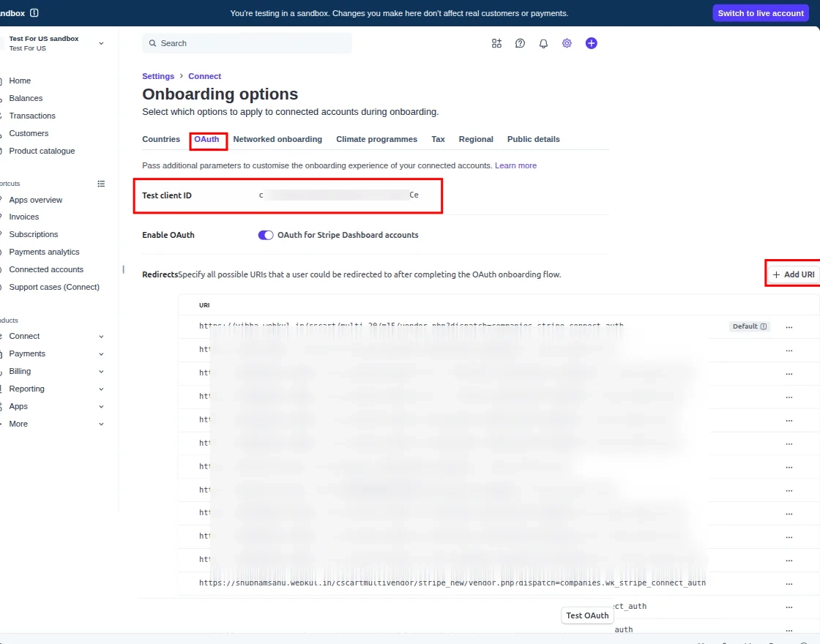Click the purple plus create icon
The image size is (820, 644).
click(591, 43)
